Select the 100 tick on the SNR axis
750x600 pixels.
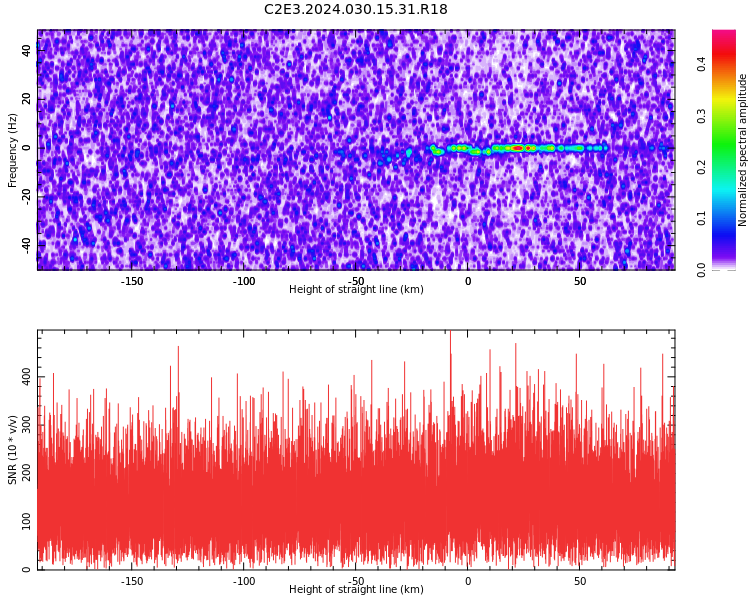click(26, 522)
